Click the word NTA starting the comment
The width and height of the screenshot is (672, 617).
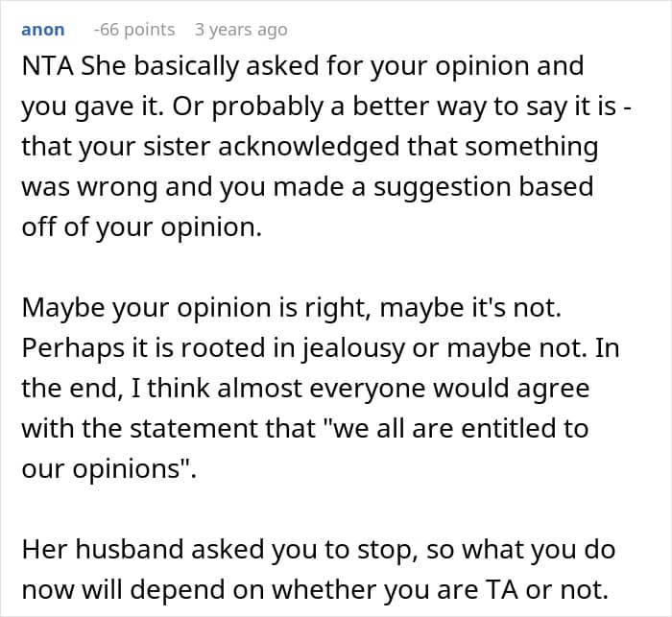tap(43, 66)
